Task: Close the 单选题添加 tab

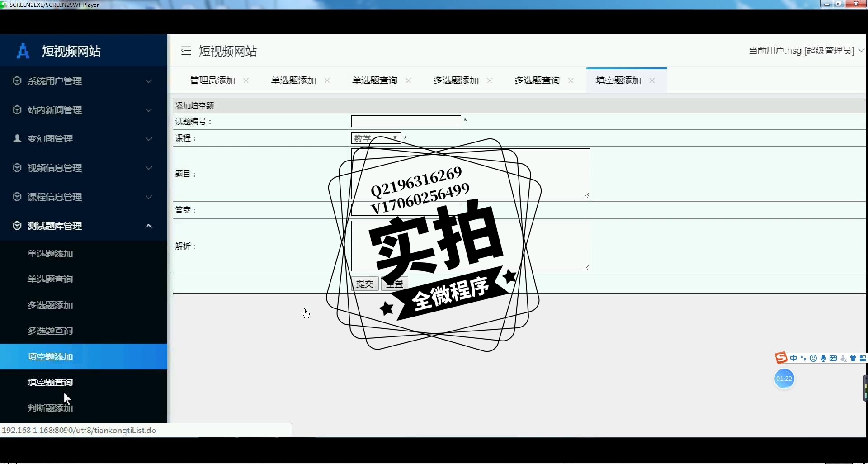Action: (327, 80)
